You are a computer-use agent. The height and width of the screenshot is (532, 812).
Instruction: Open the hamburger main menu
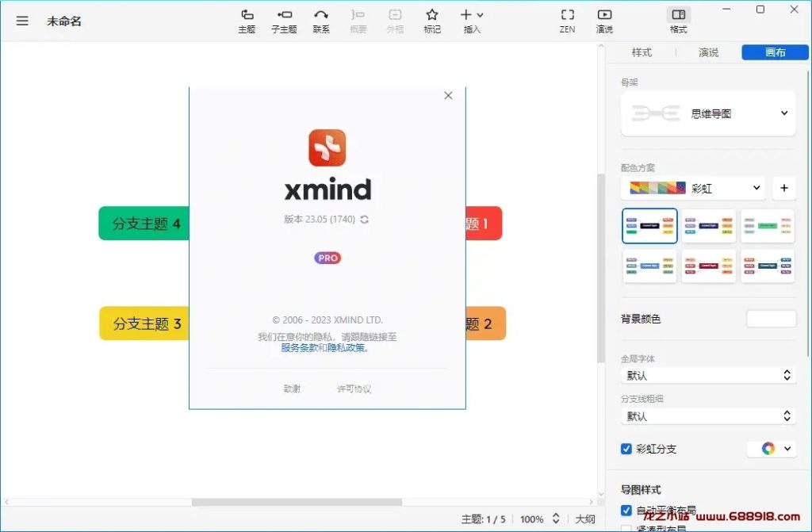pos(22,21)
